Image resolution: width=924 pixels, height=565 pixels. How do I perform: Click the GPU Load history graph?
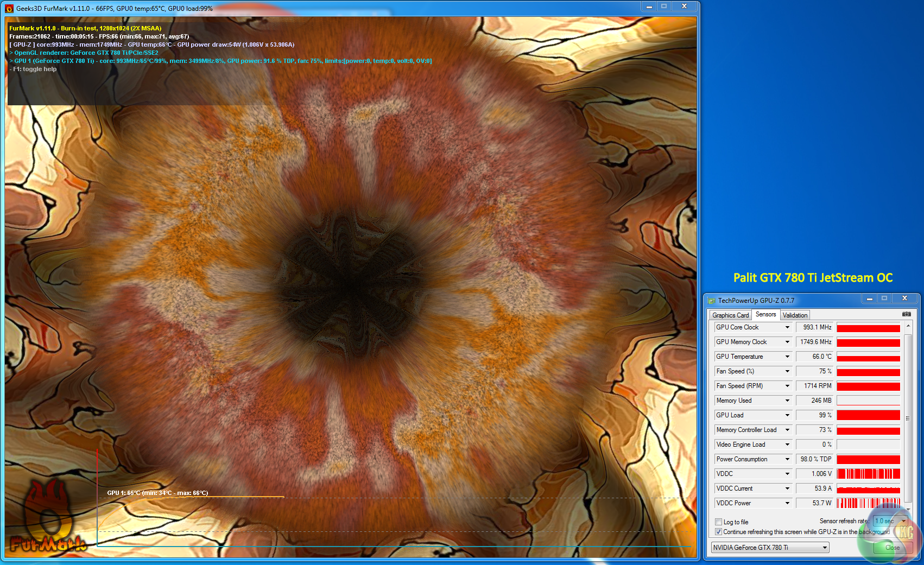[x=868, y=415]
